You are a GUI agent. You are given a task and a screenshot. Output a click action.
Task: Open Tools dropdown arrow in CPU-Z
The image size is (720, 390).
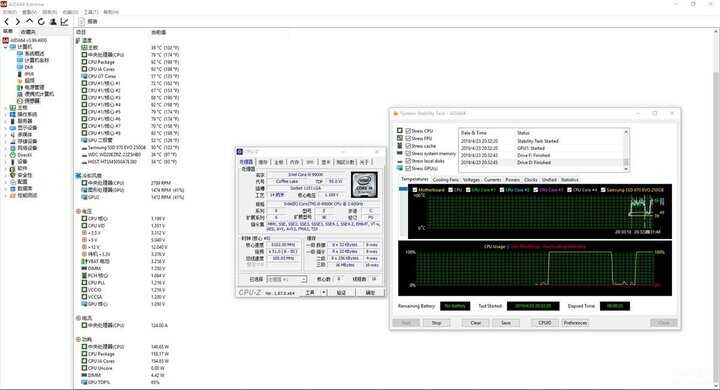(324, 293)
